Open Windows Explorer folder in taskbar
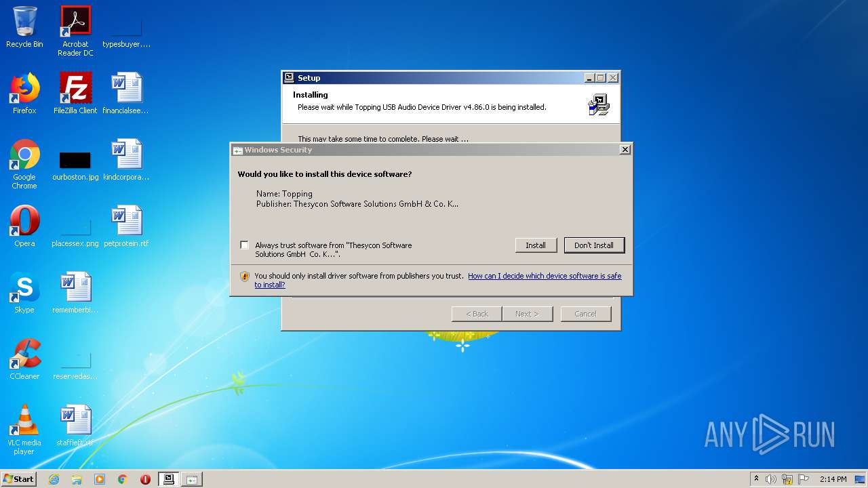This screenshot has height=488, width=868. click(x=77, y=479)
